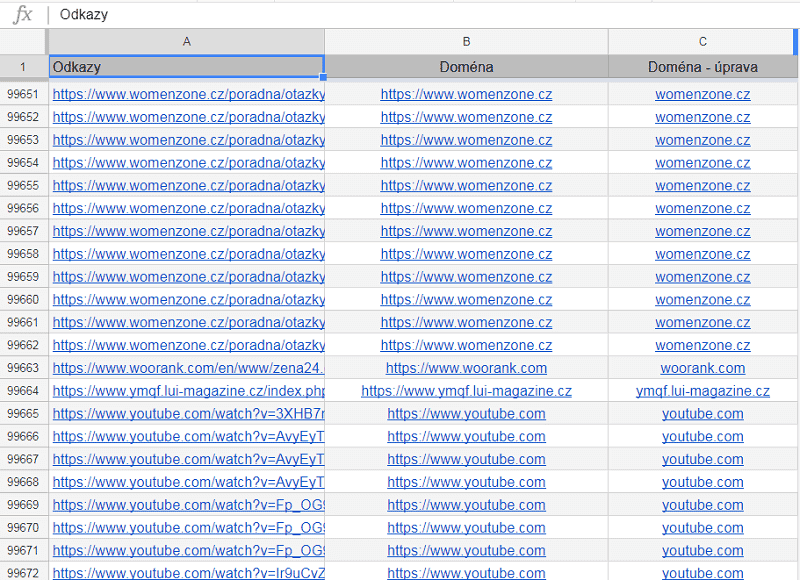Click the ymqf.lui-magazine.cz link in column C
This screenshot has height=580, width=800.
click(702, 391)
